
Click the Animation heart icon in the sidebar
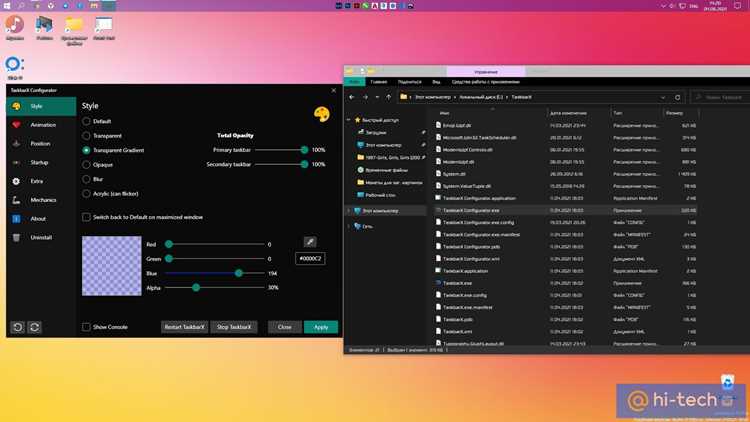(16, 125)
